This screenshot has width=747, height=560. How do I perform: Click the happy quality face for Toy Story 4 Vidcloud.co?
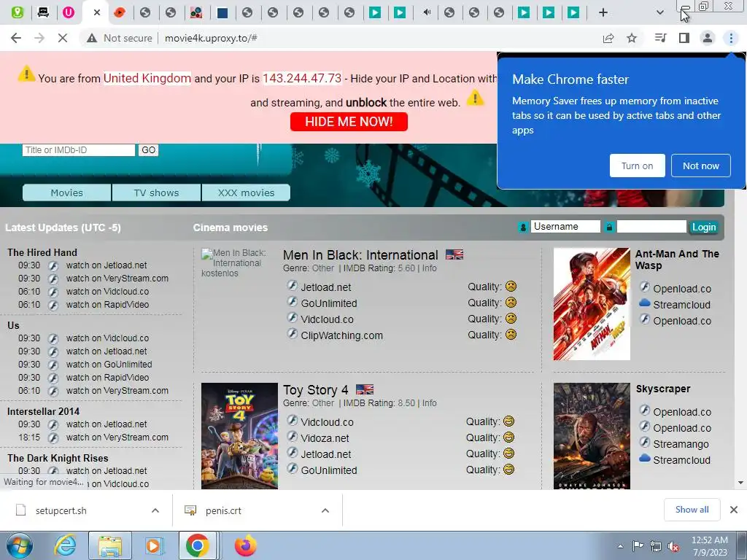[x=508, y=421]
